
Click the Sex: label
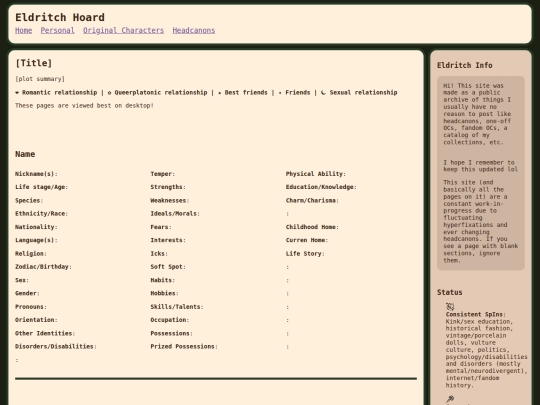22,280
